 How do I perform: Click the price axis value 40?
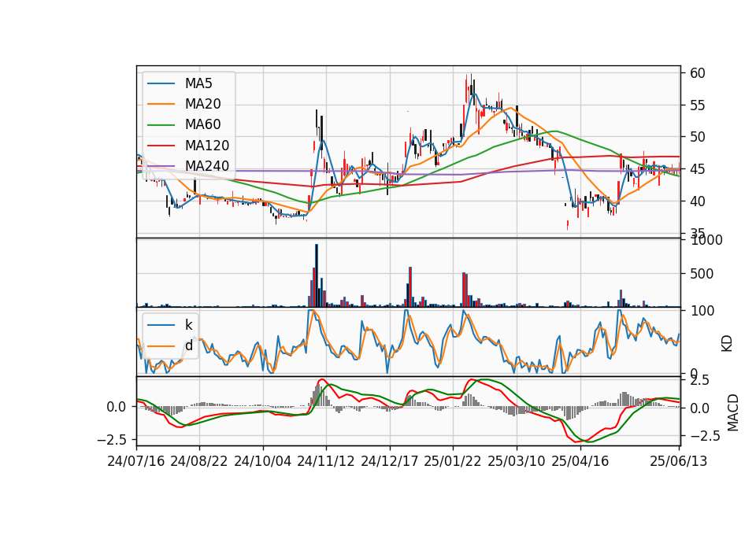tap(698, 201)
